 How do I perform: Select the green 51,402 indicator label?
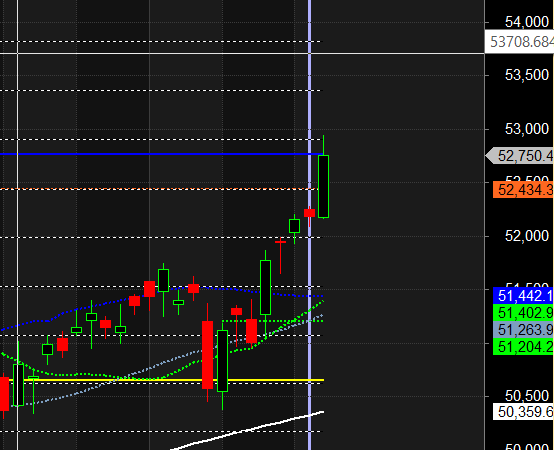tap(523, 313)
